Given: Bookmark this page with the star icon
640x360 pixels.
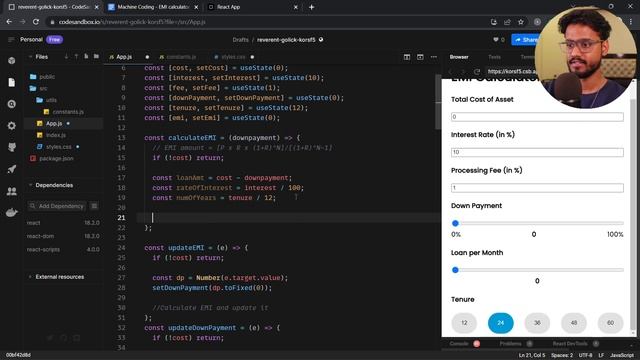Looking at the screenshot, I should click(x=521, y=22).
